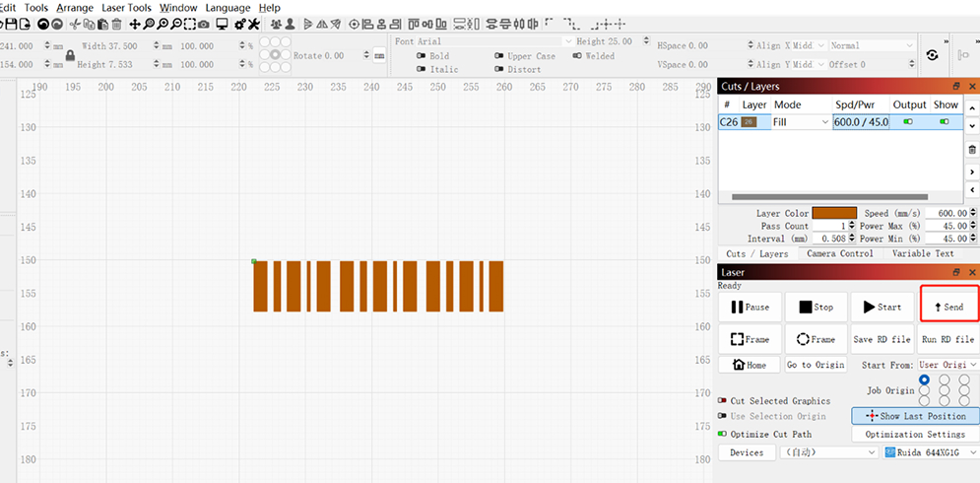980x483 pixels.
Task: Open the Laser Tools menu
Action: point(126,7)
